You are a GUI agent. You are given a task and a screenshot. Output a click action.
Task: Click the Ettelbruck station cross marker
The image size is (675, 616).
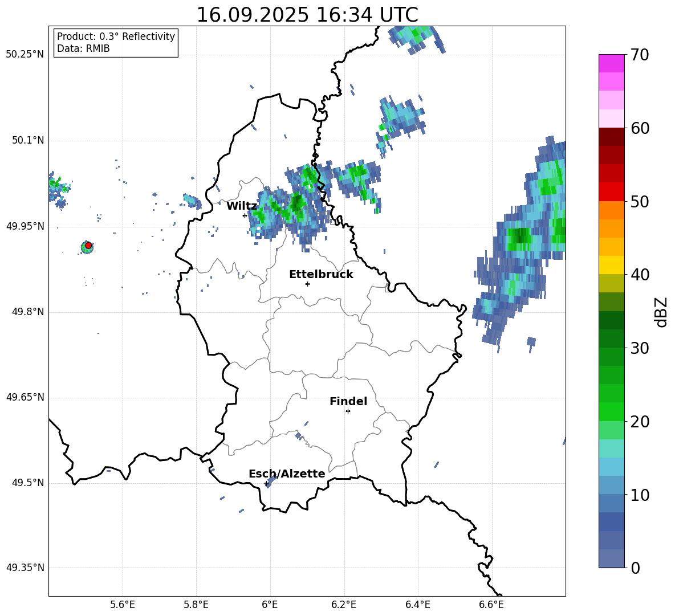[307, 284]
